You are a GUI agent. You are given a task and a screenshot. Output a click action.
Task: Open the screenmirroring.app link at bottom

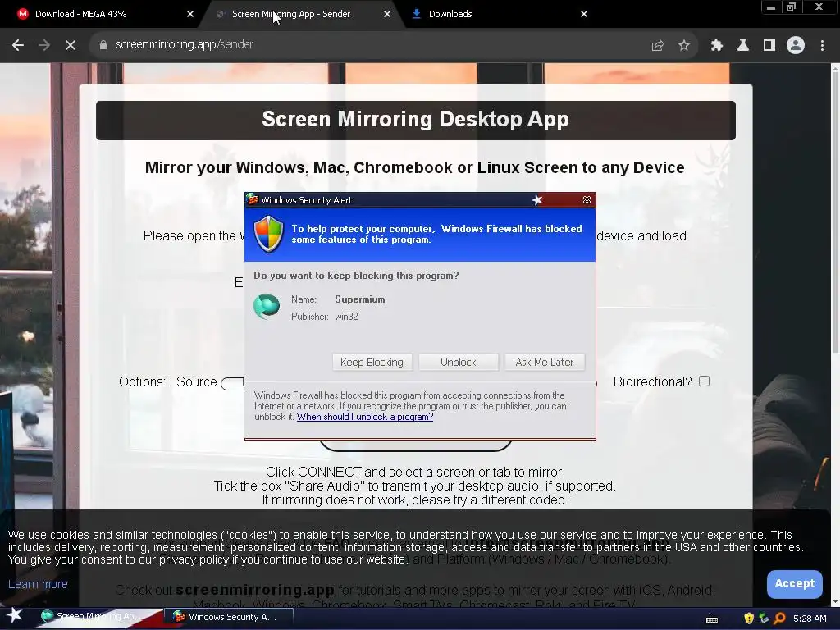point(255,590)
